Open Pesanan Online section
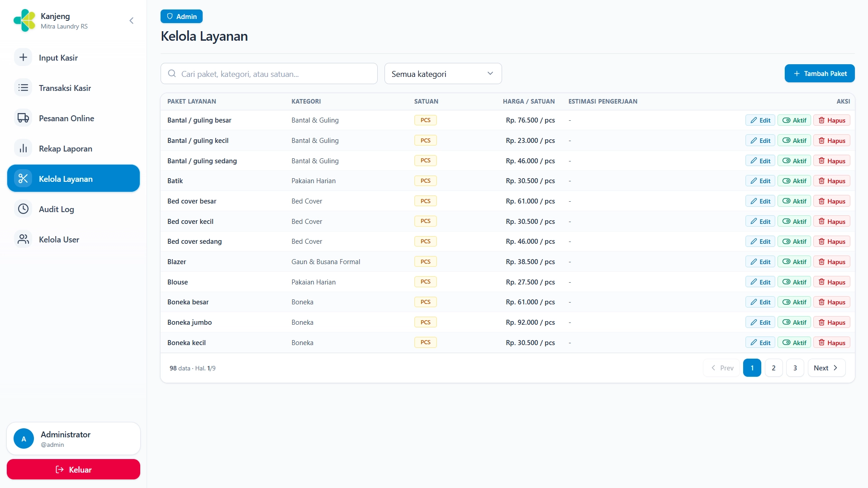 coord(73,118)
